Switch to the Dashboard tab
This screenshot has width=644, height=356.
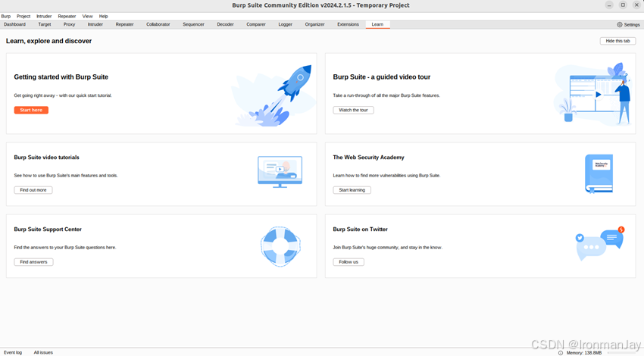[15, 25]
